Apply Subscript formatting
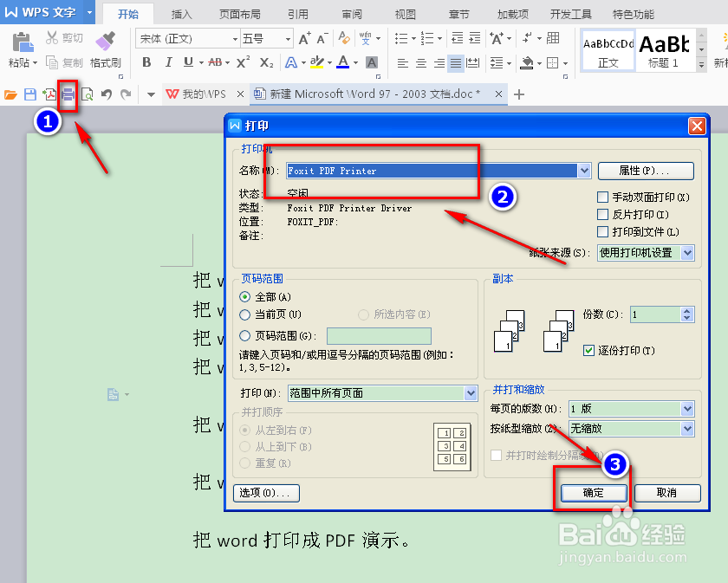This screenshot has width=728, height=583. click(x=267, y=62)
